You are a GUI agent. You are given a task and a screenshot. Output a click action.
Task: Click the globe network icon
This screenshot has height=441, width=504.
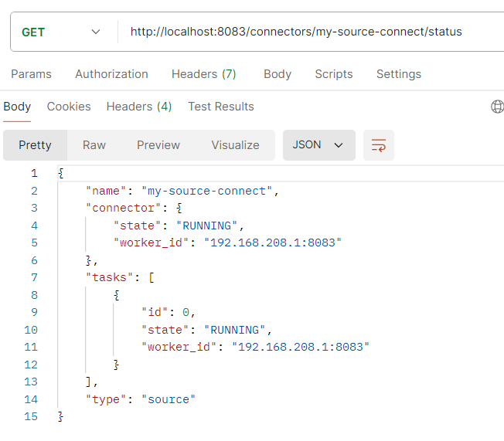coord(497,107)
